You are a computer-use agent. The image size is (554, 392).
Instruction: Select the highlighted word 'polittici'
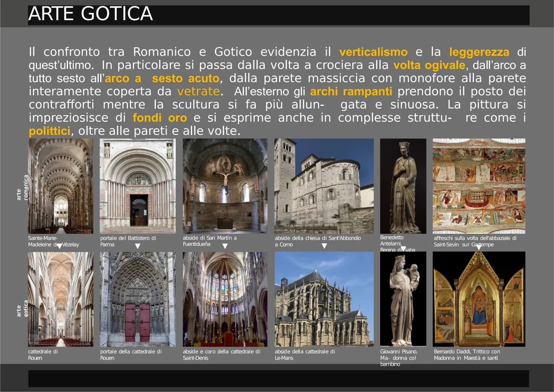pyautogui.click(x=49, y=131)
